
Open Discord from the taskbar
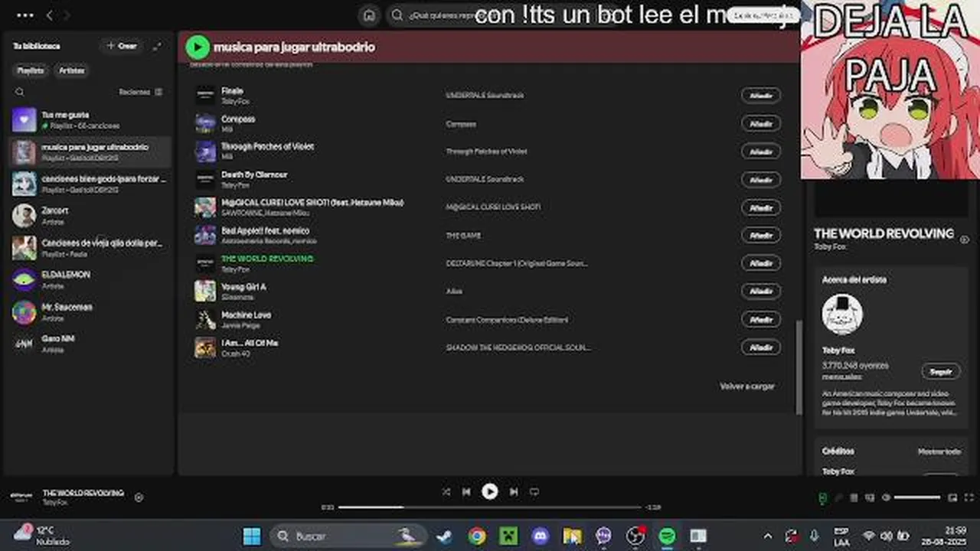(x=541, y=536)
